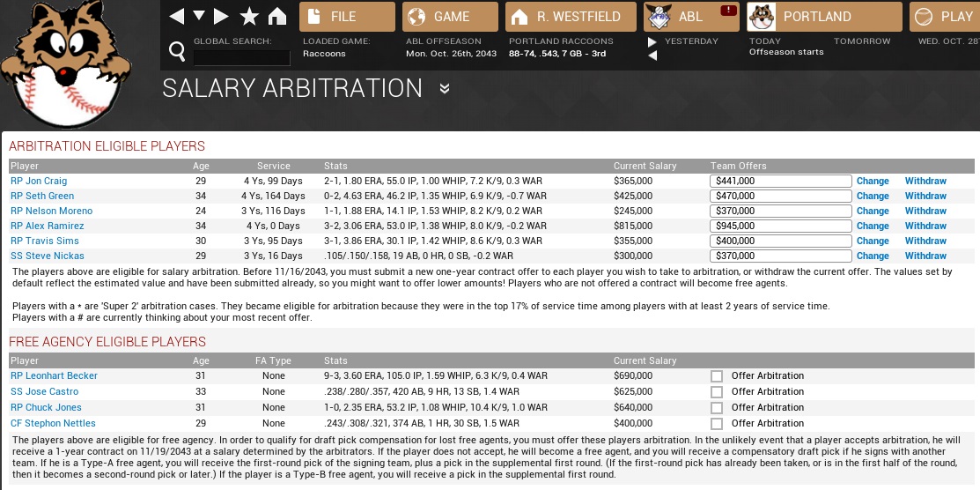Viewport: 980px width, 490px height.
Task: Go to the home screen icon
Action: point(277,16)
